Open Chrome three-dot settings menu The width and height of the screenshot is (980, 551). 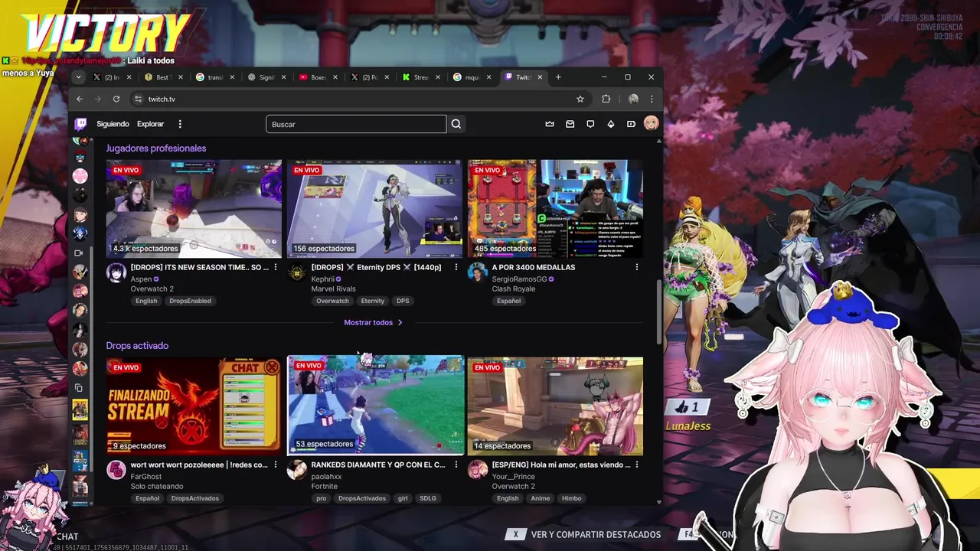(x=652, y=99)
